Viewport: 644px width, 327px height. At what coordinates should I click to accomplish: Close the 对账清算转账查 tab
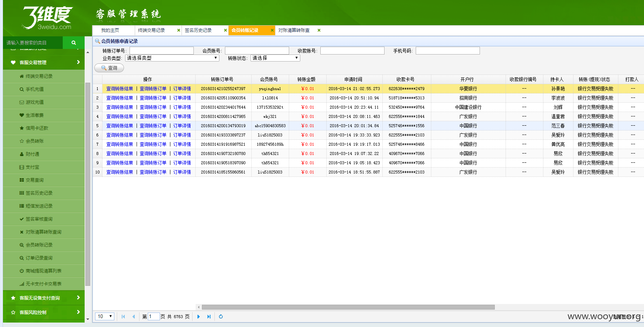[x=319, y=30]
